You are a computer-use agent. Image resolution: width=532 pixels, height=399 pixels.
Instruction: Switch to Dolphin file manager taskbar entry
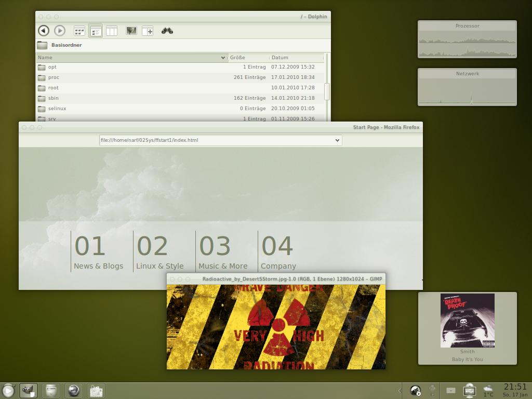pos(51,391)
